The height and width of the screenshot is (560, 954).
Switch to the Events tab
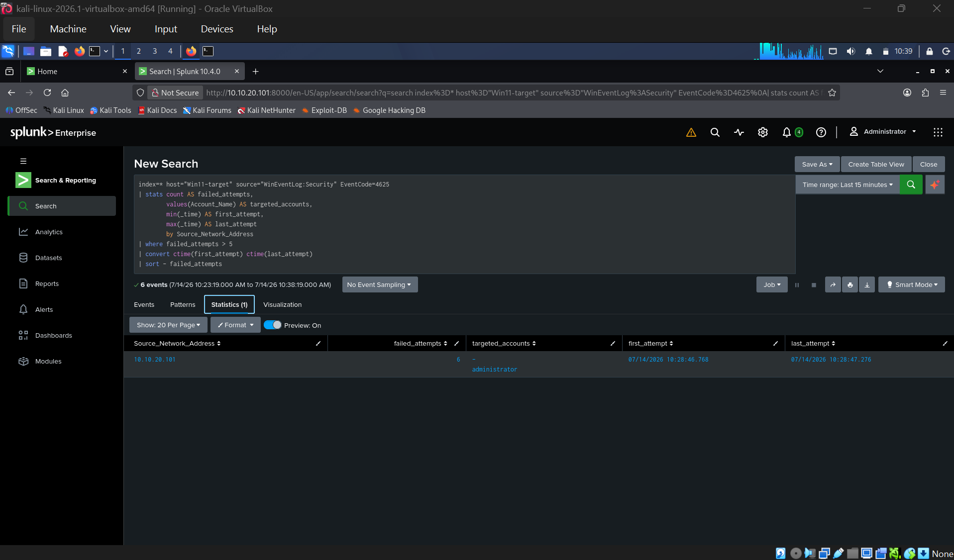point(144,304)
